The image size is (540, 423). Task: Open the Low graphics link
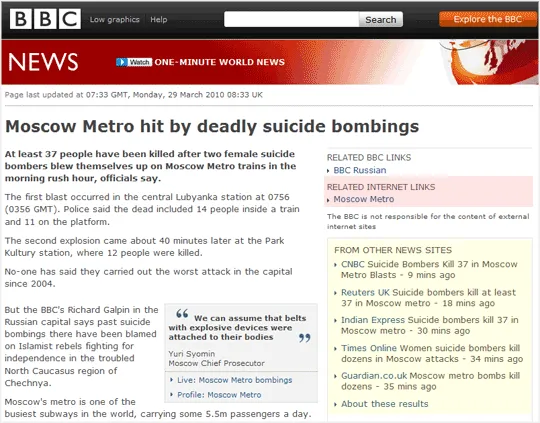[114, 20]
